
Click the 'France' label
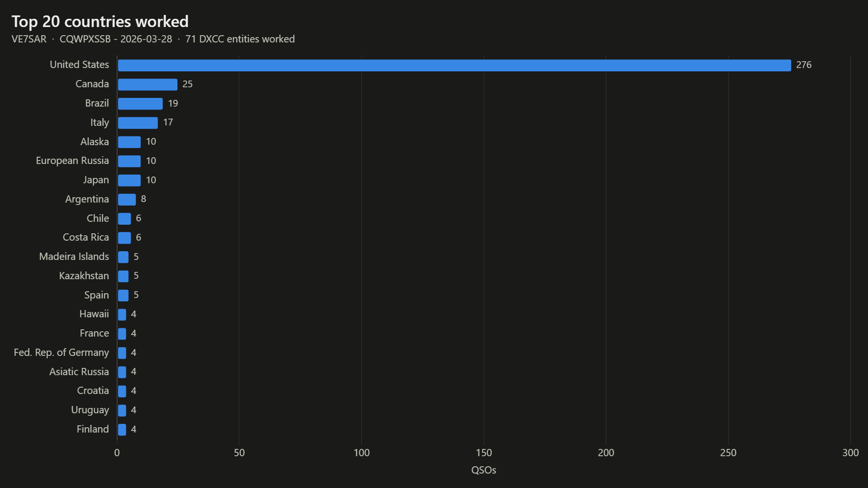95,333
